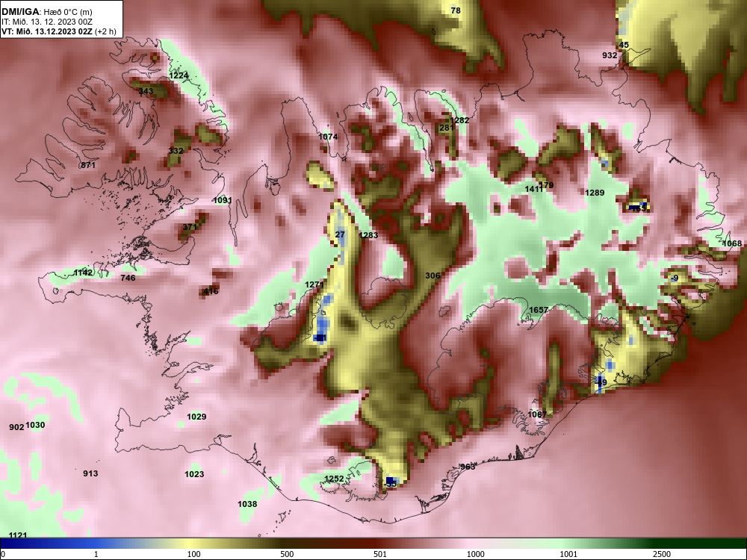Click the map value -49
This screenshot has height=560, width=747.
601,382
